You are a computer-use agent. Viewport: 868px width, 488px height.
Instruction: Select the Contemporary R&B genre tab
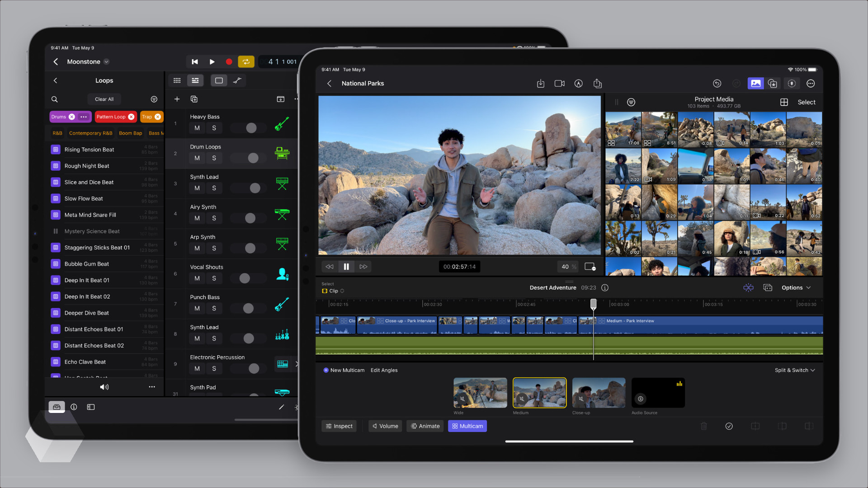coord(90,133)
